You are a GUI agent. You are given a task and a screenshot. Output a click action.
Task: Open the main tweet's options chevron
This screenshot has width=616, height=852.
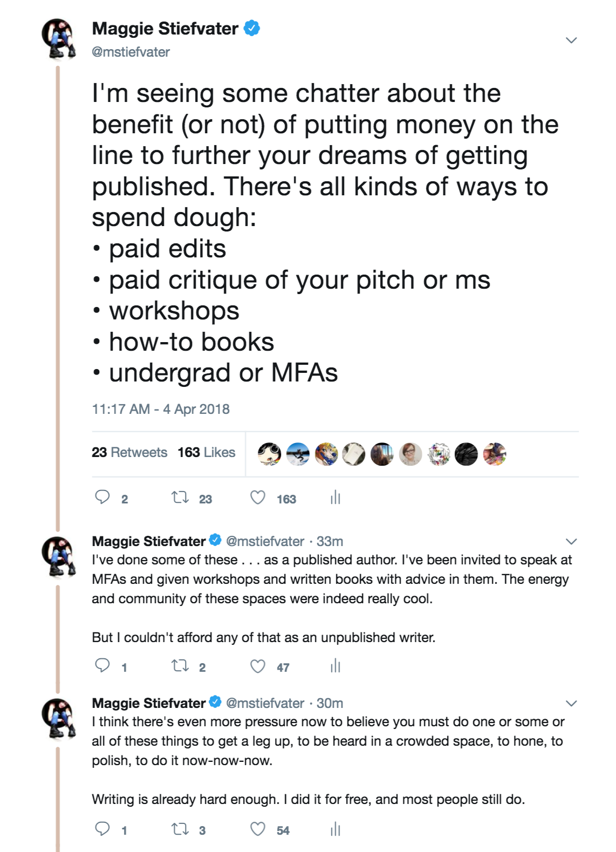click(571, 40)
